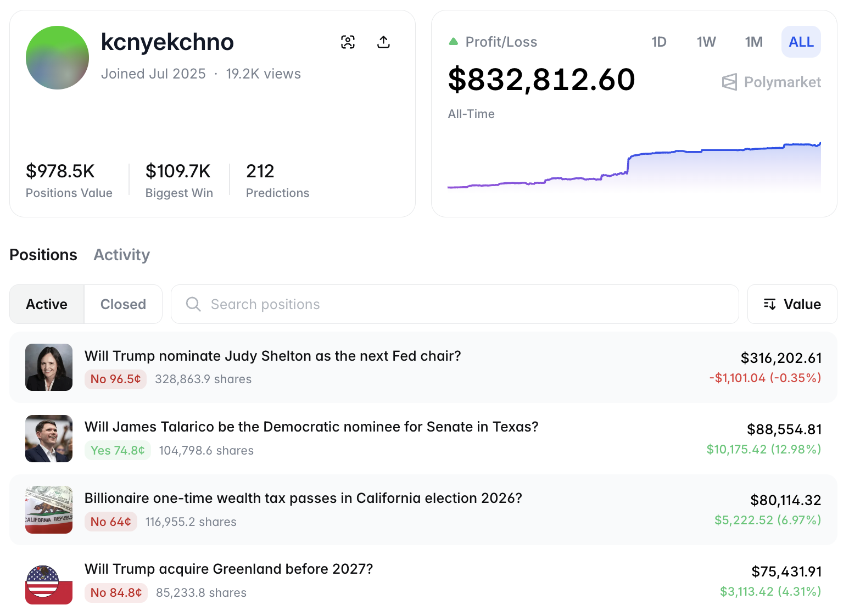
Task: Click the share profile upload icon
Action: [x=384, y=42]
